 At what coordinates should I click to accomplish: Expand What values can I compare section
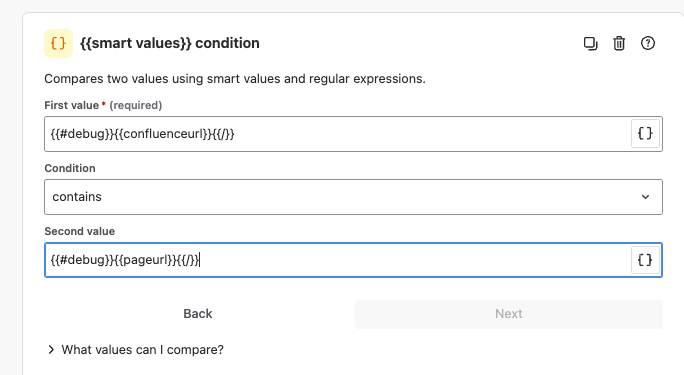[x=136, y=350]
